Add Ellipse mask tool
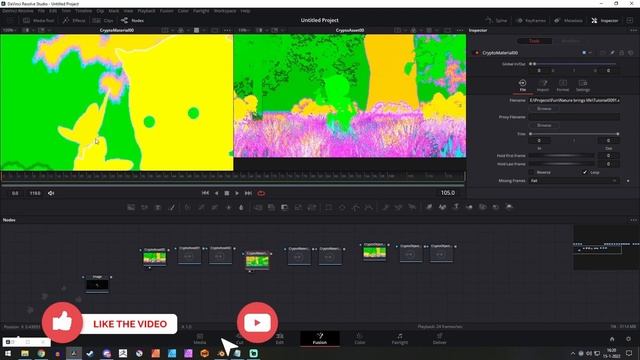 342,207
